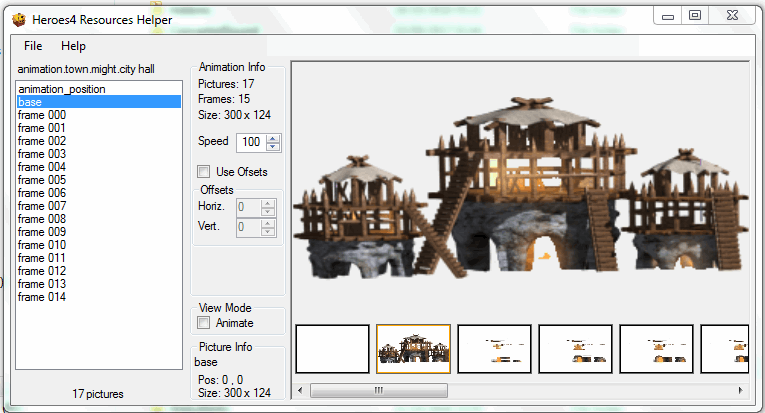Select frame 002 in the list
Image resolution: width=765 pixels, height=413 pixels.
99,141
